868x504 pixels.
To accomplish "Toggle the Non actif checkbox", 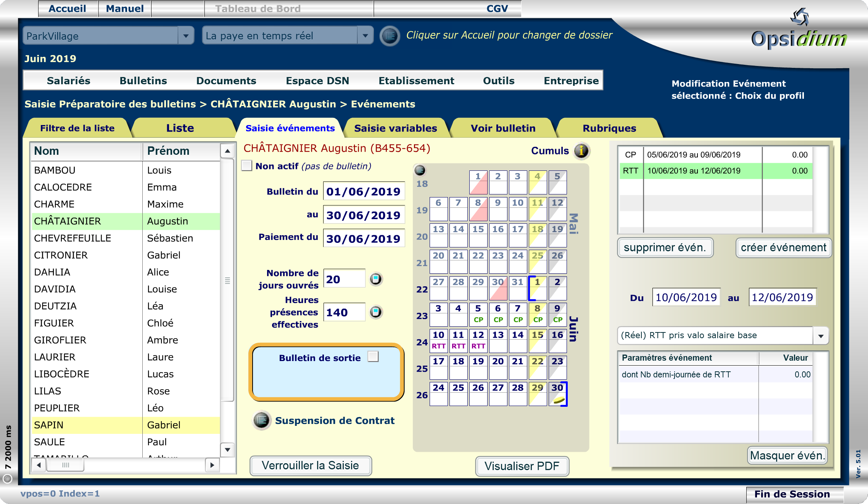I will pos(247,166).
